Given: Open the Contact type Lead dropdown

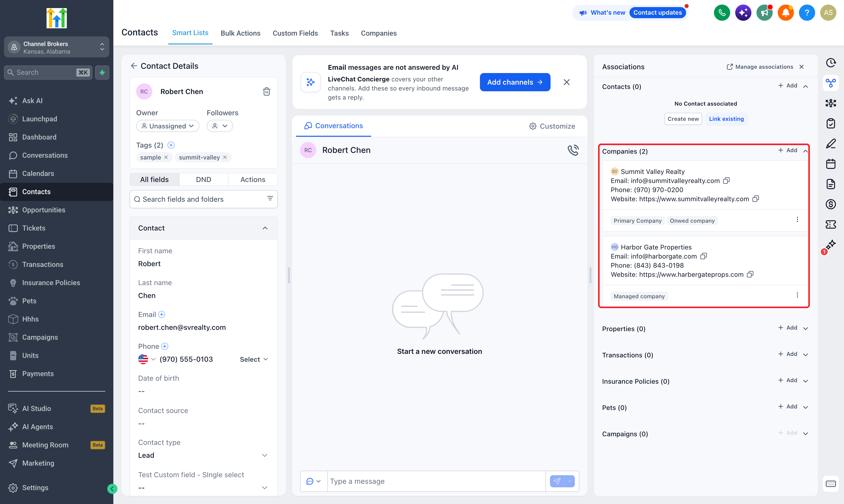Looking at the screenshot, I should click(x=203, y=455).
